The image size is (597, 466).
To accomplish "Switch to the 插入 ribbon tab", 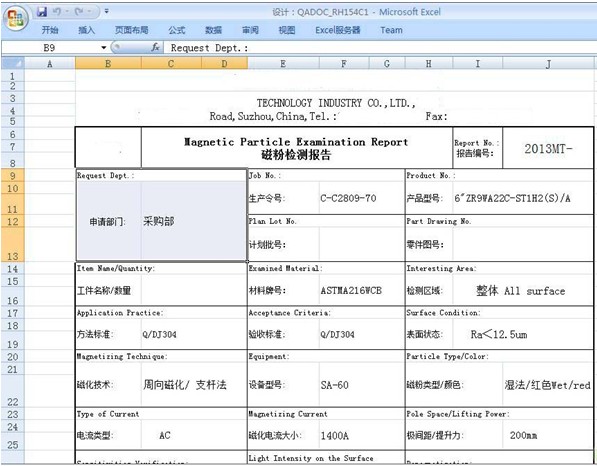I will pyautogui.click(x=86, y=30).
